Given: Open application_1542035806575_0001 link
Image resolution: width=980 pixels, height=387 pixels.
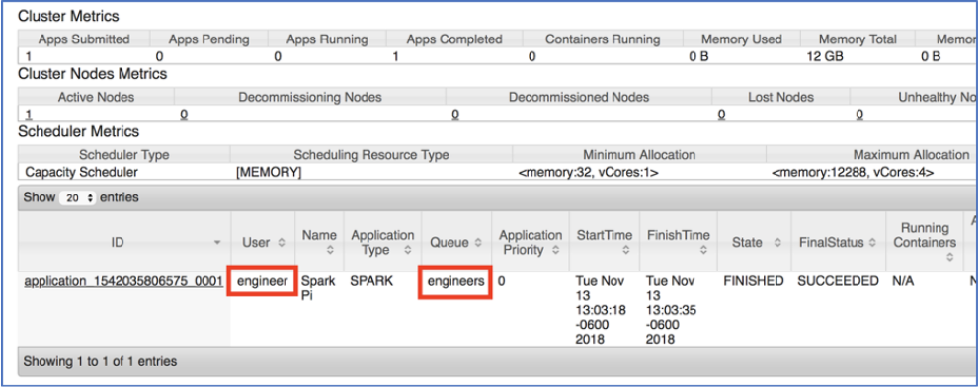Looking at the screenshot, I should tap(123, 281).
